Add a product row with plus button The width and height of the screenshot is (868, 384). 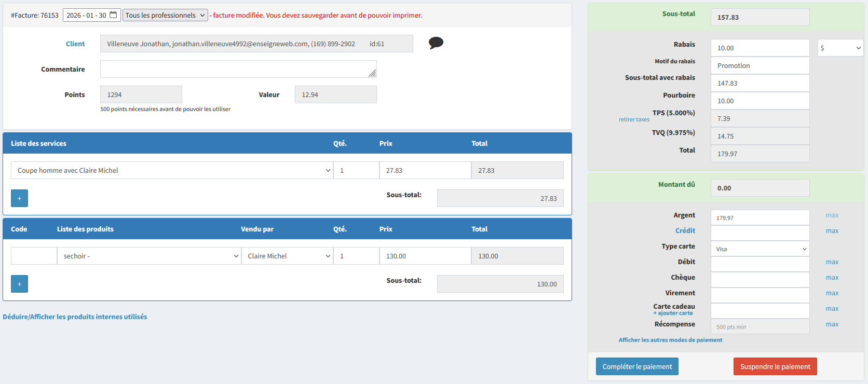[19, 284]
